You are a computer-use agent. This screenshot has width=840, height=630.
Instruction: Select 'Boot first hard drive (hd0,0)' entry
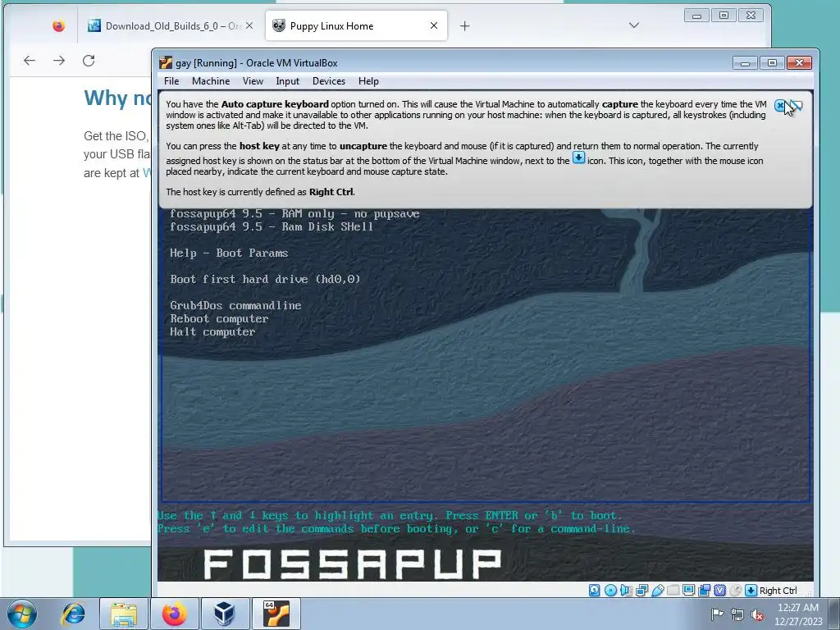point(265,279)
